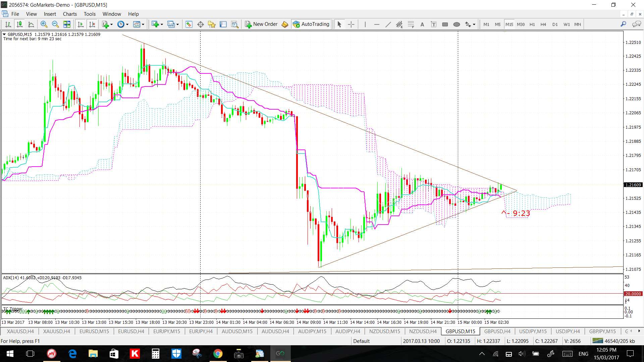Toggle chart shift button
Screen dimensions: 644x362
click(92, 24)
